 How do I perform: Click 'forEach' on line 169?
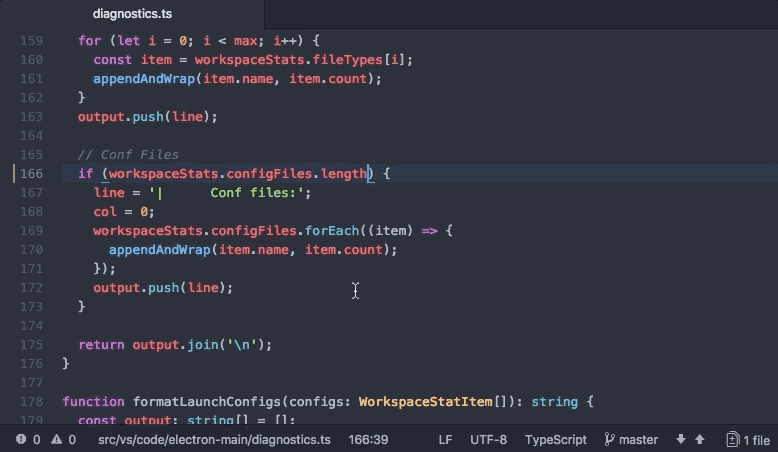pos(332,231)
